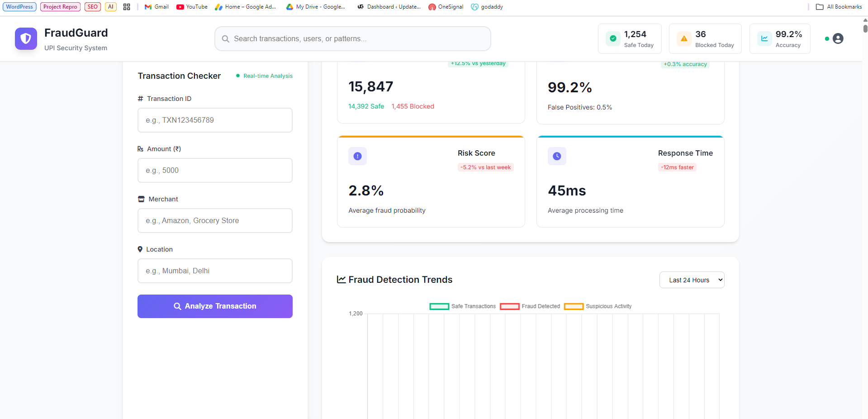Click the FraudGuard shield logo
Viewport: 868px width, 419px height.
pyautogui.click(x=26, y=38)
